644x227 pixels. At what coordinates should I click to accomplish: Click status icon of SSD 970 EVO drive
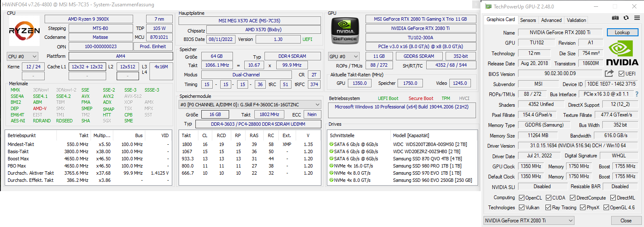(331, 173)
